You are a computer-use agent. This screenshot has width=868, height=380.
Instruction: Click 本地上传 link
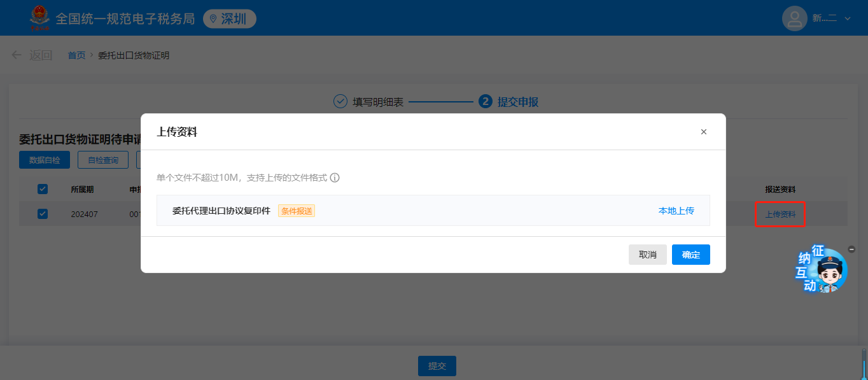(676, 211)
